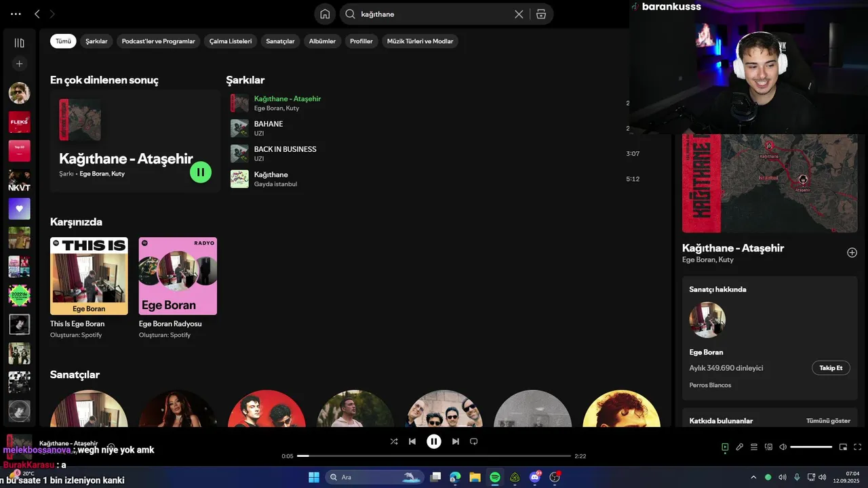The width and height of the screenshot is (868, 488).
Task: Select the Çalma Listeleri filter
Action: (x=231, y=41)
